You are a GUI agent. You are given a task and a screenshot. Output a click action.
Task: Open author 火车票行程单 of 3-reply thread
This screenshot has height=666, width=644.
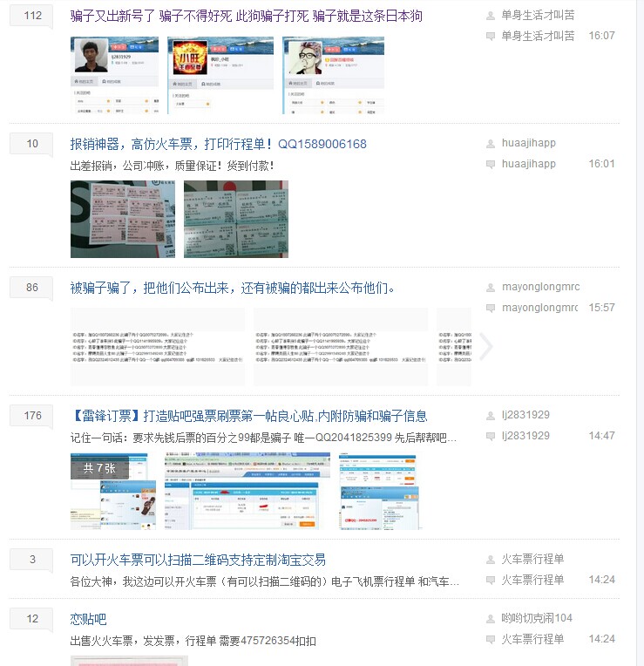[532, 559]
